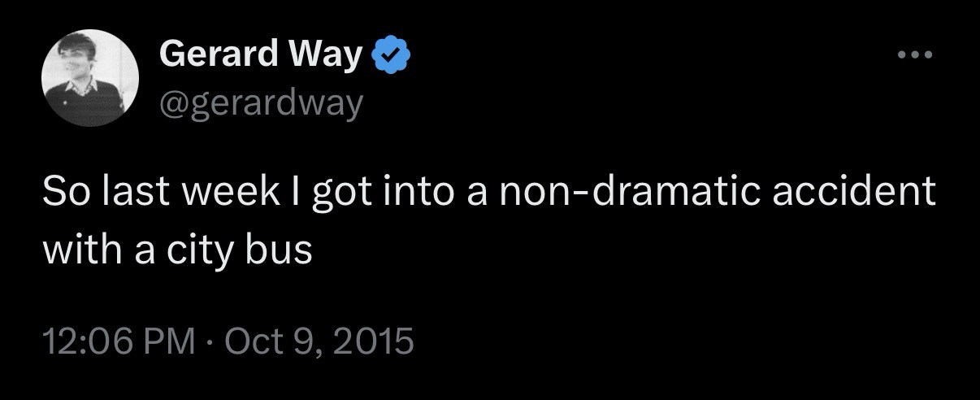Select the Oct 9, 2015 date
The height and width of the screenshot is (400, 980).
tap(319, 341)
